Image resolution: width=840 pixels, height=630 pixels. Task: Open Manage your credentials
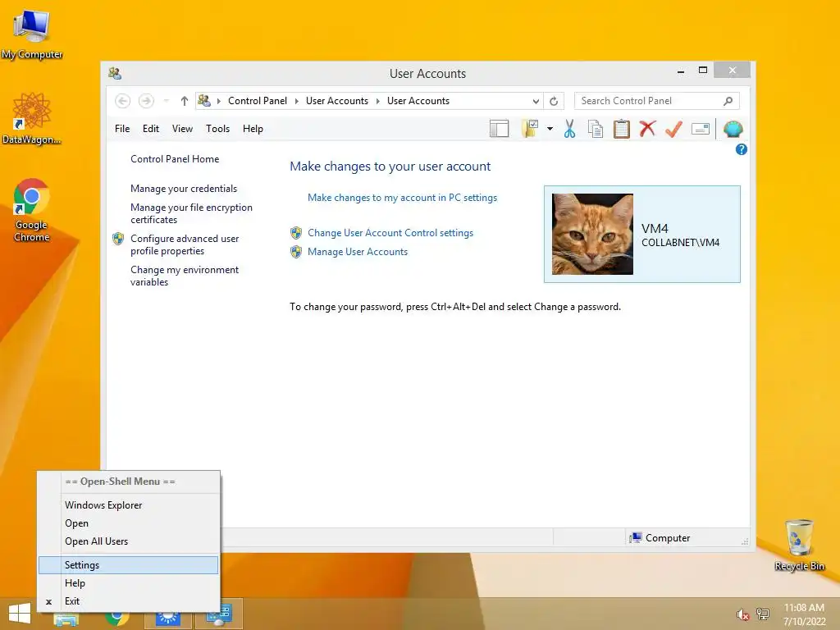coord(184,189)
